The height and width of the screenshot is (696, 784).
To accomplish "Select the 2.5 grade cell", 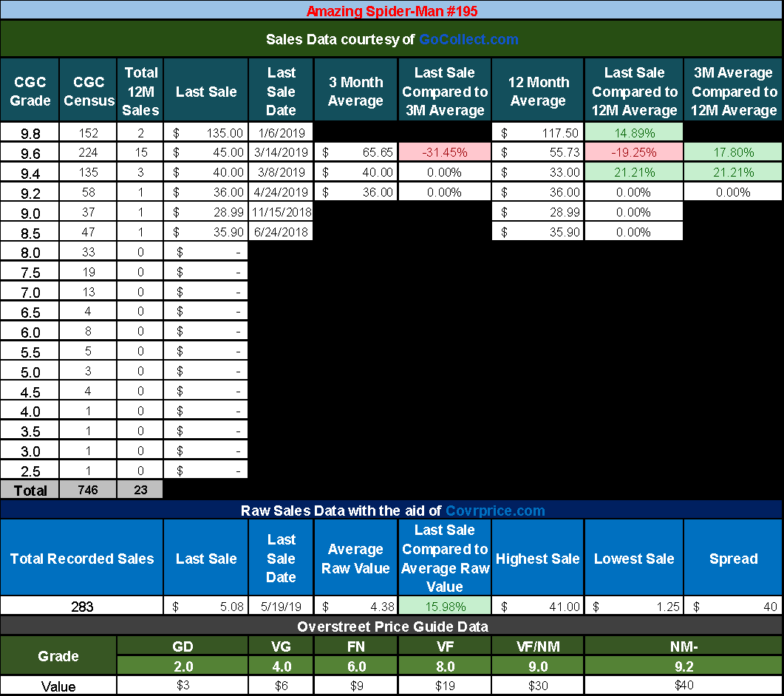I will click(x=30, y=471).
